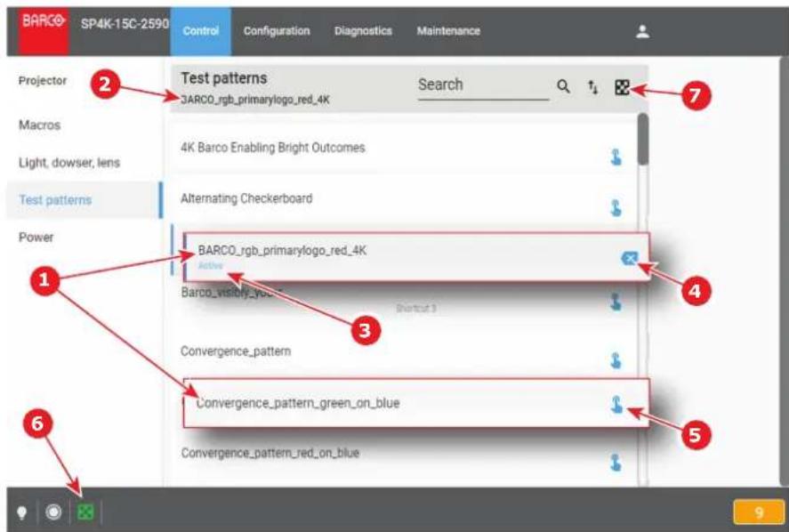This screenshot has height=532, width=789.
Task: Click the green test pattern status icon
Action: 85,512
